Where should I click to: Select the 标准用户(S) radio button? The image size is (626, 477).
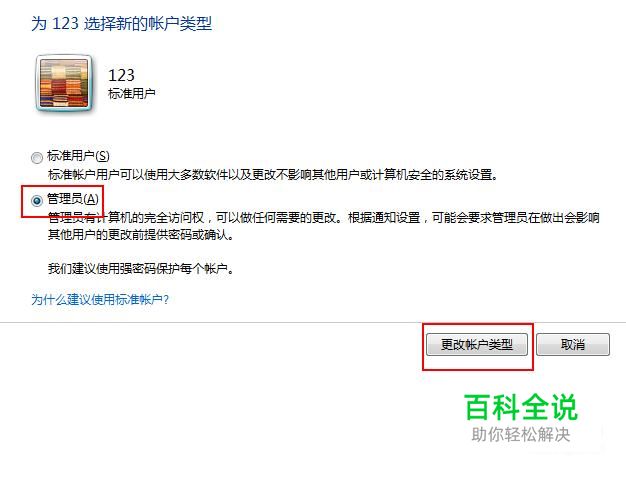click(37, 158)
